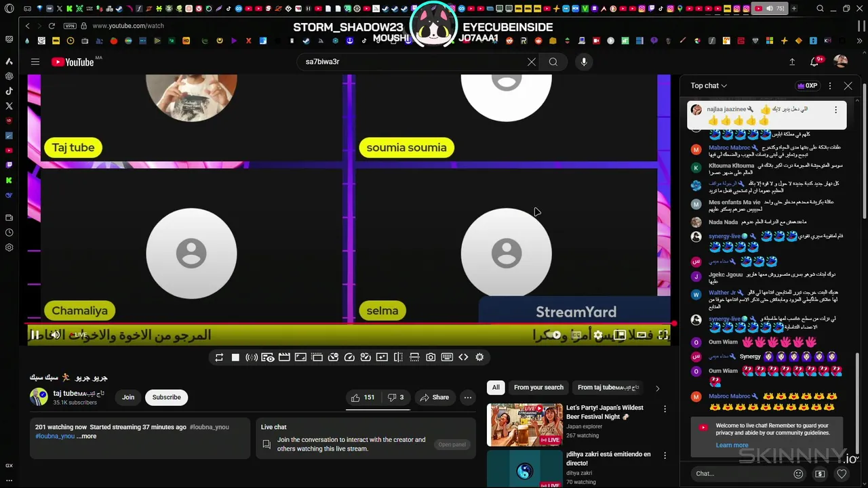Enter full screen mode

pyautogui.click(x=663, y=335)
